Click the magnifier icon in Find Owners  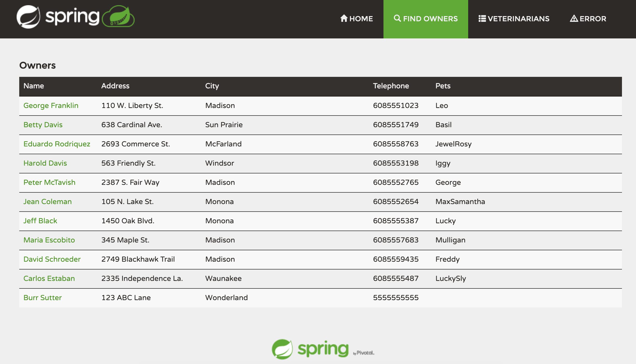pyautogui.click(x=397, y=18)
